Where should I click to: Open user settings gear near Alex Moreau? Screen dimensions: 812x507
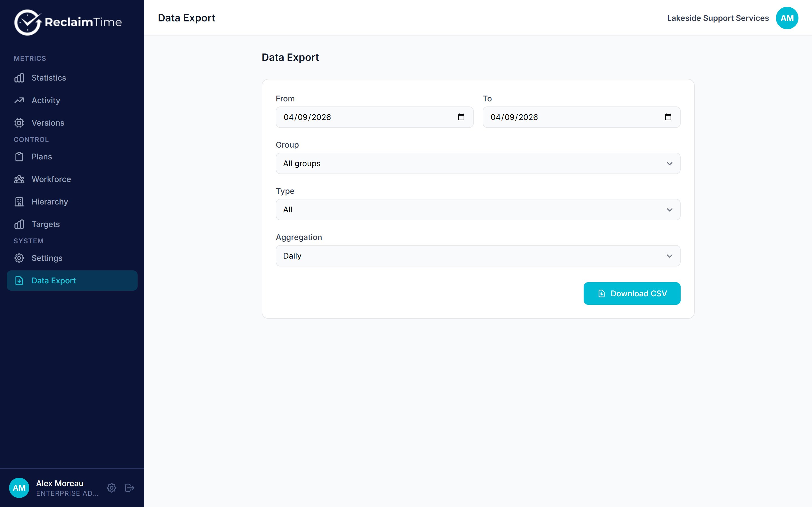112,488
